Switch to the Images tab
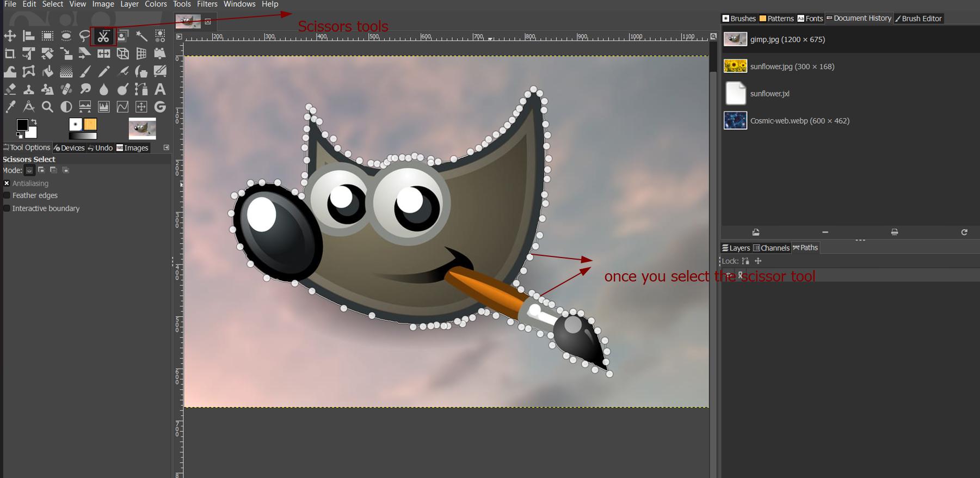 click(132, 148)
